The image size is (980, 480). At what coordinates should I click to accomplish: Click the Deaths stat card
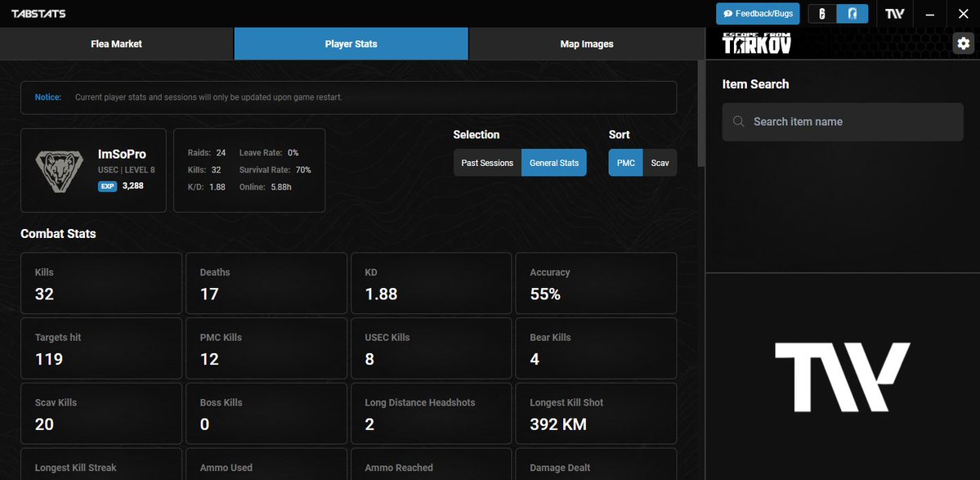point(266,283)
